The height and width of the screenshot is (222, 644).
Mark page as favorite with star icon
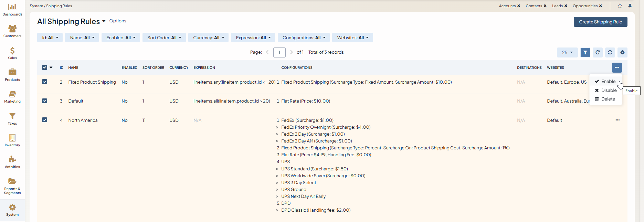tap(620, 6)
